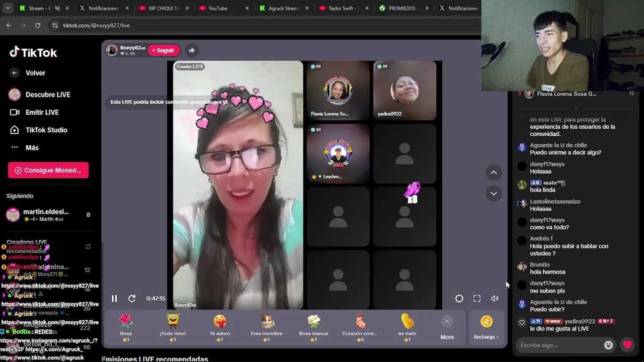Click Emisiones LIVE recomendadas heading
This screenshot has width=644, height=362.
point(154,358)
